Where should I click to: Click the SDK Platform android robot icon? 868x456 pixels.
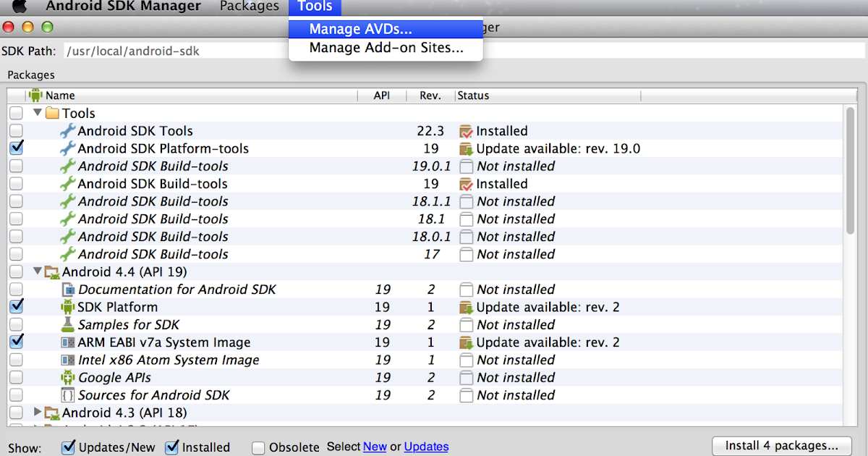pyautogui.click(x=68, y=307)
